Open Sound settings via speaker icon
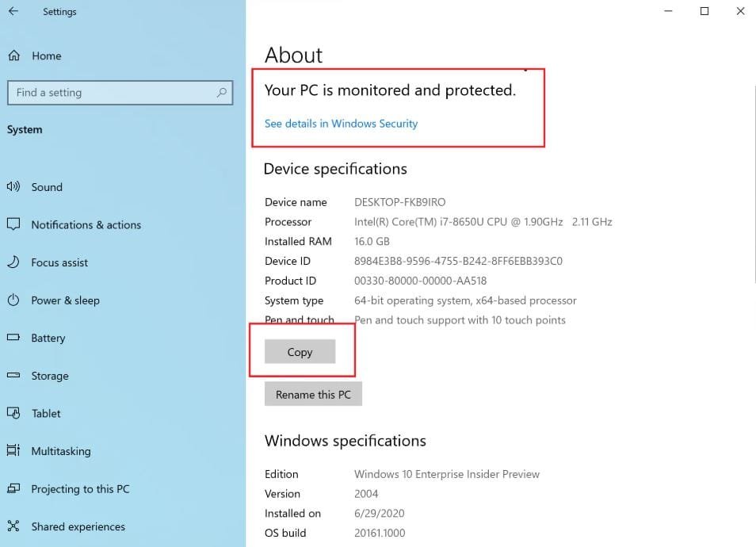Screen dimensions: 756x547 pos(13,187)
